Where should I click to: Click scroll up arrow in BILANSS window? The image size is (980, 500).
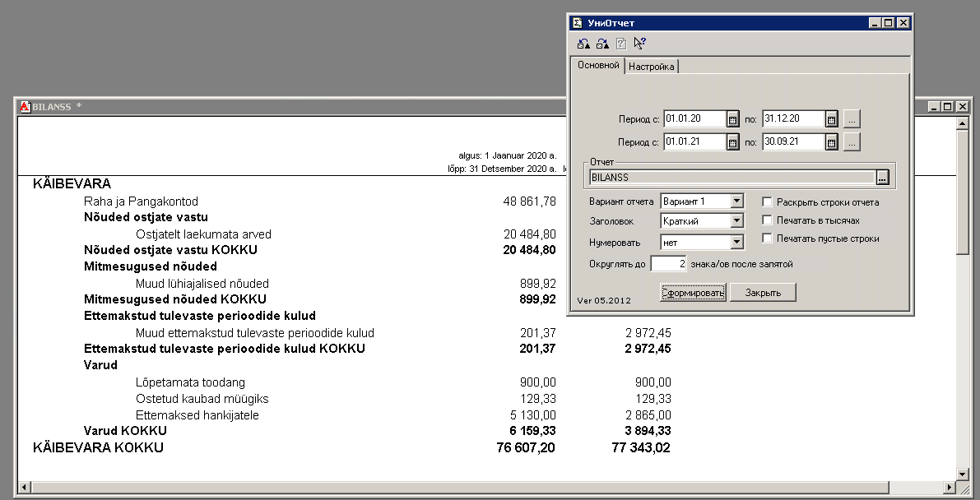[963, 123]
